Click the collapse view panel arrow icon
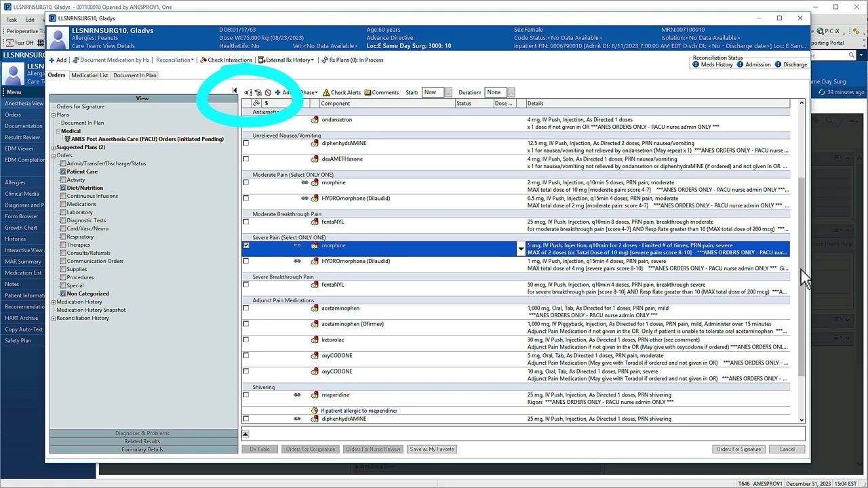 (x=235, y=91)
